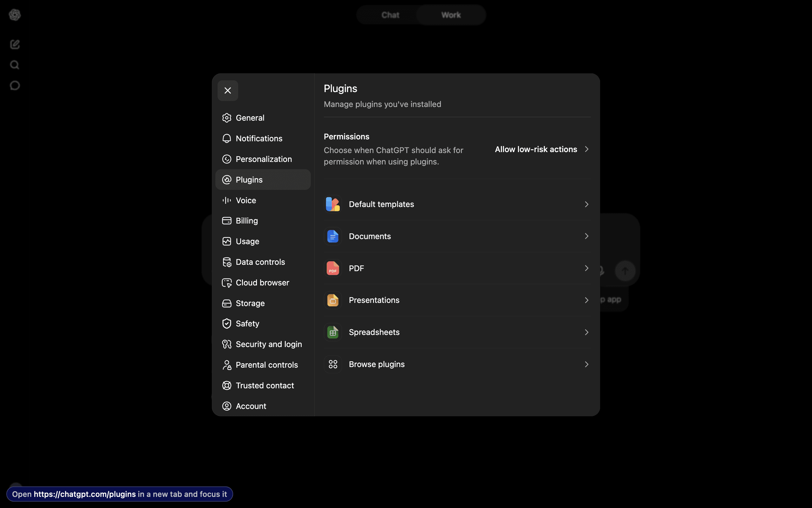Switch to the Chat mode tab
This screenshot has height=508, width=812.
pos(390,15)
